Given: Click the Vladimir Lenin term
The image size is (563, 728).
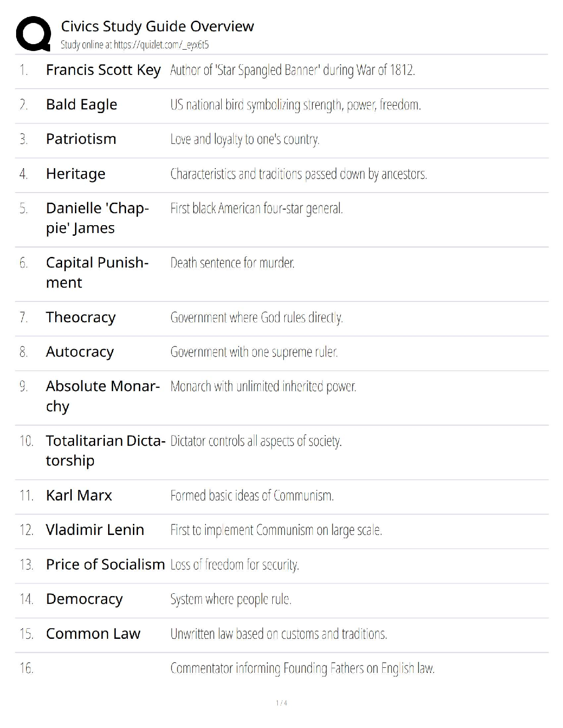Looking at the screenshot, I should point(95,530).
